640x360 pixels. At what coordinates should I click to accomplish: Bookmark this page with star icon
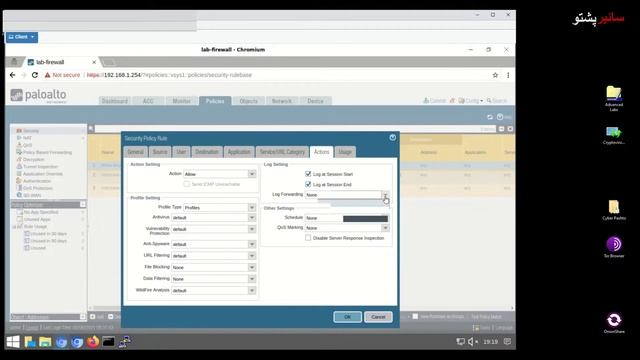(x=495, y=75)
